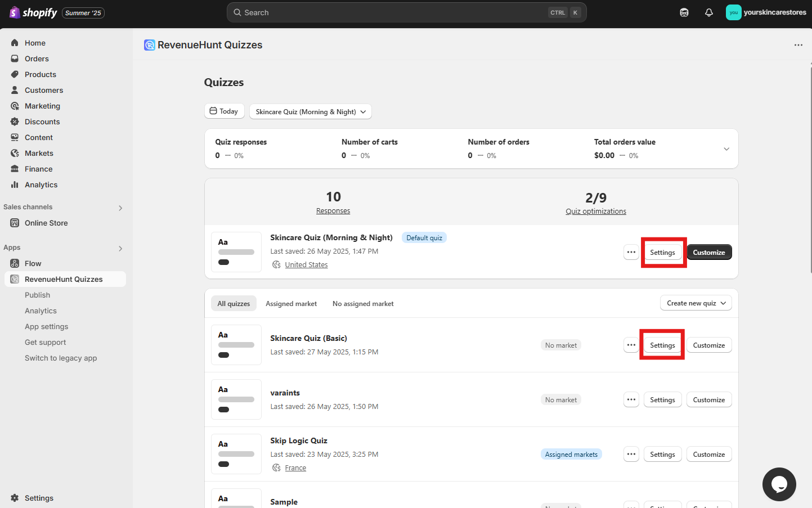This screenshot has height=508, width=812.
Task: Open the Responses link
Action: click(x=333, y=211)
